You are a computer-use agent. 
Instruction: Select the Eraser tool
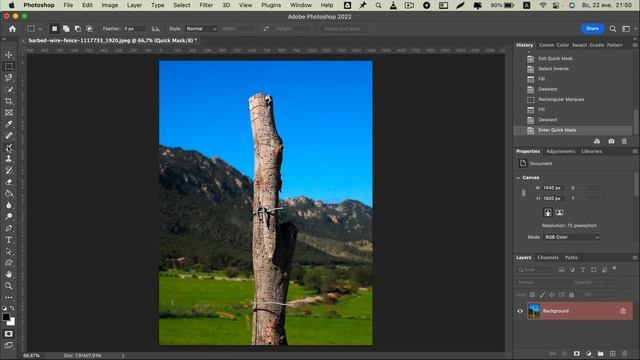pyautogui.click(x=9, y=182)
